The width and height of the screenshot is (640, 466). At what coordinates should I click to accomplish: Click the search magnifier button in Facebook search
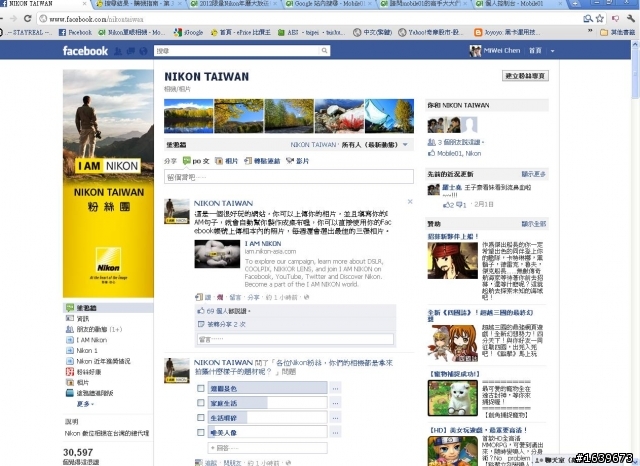tap(324, 51)
